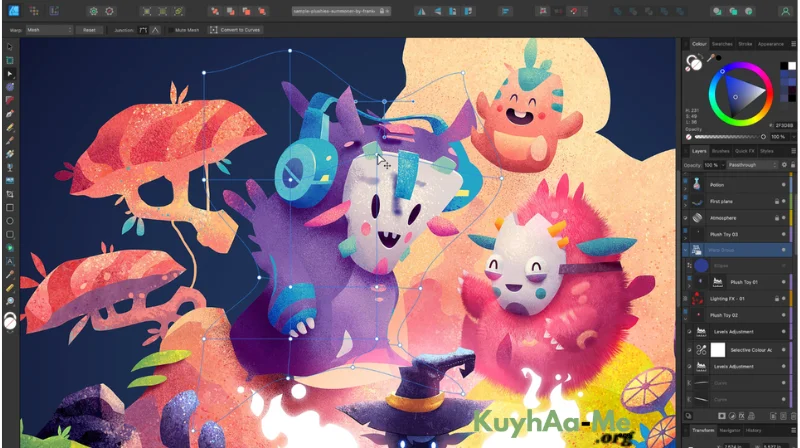The width and height of the screenshot is (800, 448).
Task: Select the Crop tool
Action: [x=10, y=194]
